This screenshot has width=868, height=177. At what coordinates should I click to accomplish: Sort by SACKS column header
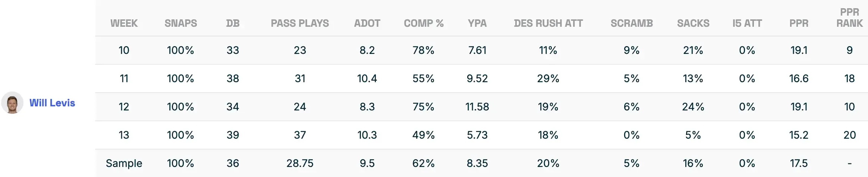point(693,23)
